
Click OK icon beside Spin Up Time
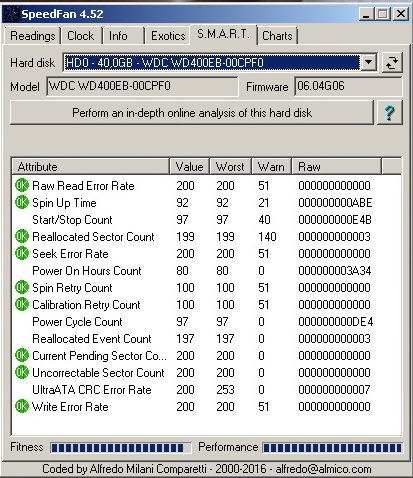click(x=22, y=202)
